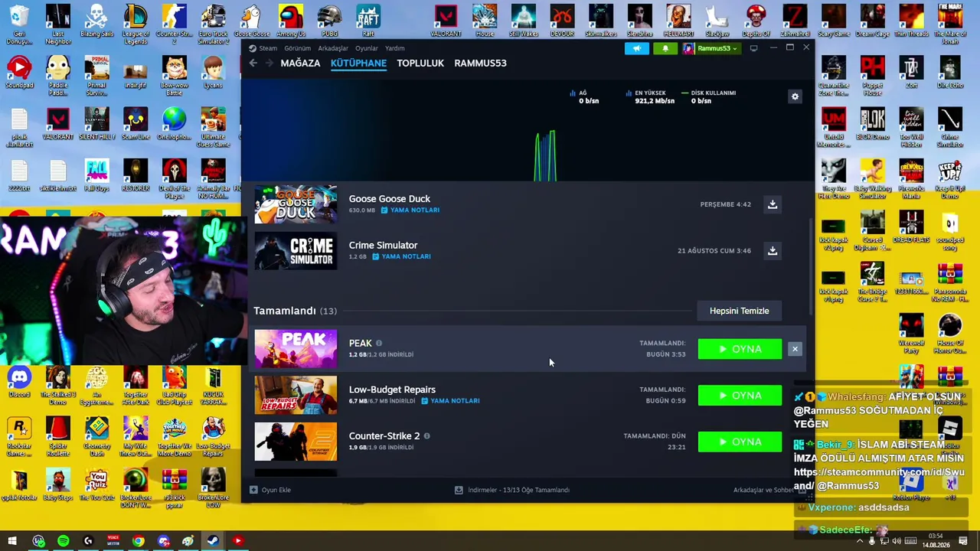This screenshot has height=551, width=980.
Task: Remove PEAK from completed downloads
Action: pyautogui.click(x=795, y=349)
